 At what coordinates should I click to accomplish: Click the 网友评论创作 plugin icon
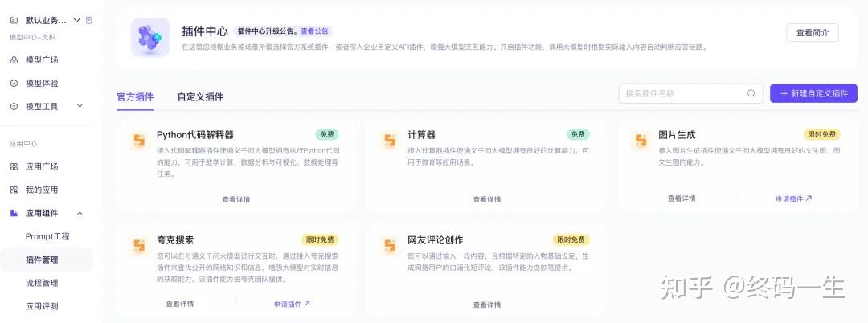[x=390, y=245]
